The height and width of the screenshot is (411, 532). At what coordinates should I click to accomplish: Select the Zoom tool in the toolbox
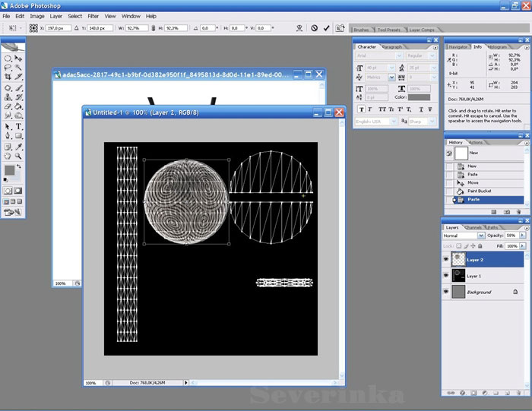click(x=18, y=156)
